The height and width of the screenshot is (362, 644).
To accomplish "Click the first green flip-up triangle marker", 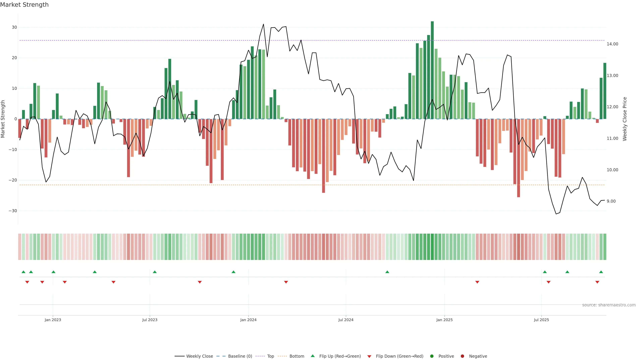I will pyautogui.click(x=23, y=272).
